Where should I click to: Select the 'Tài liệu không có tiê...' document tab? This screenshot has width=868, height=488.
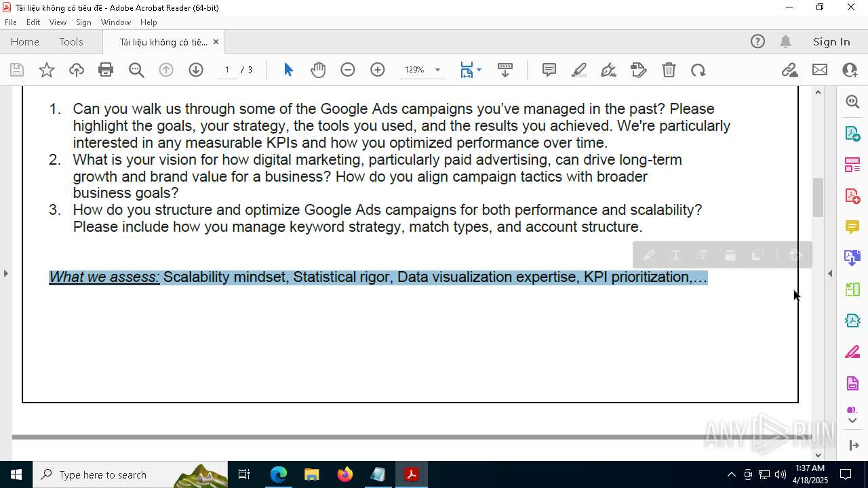(163, 42)
